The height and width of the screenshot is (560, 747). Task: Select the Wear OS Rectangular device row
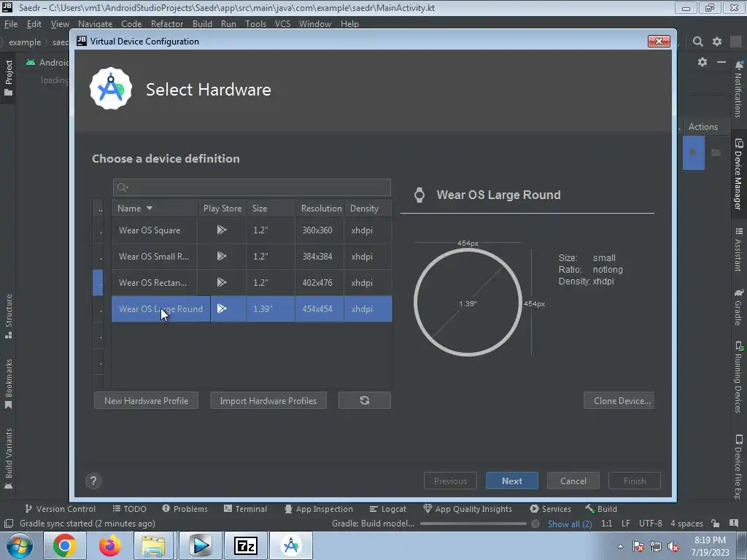pos(252,282)
